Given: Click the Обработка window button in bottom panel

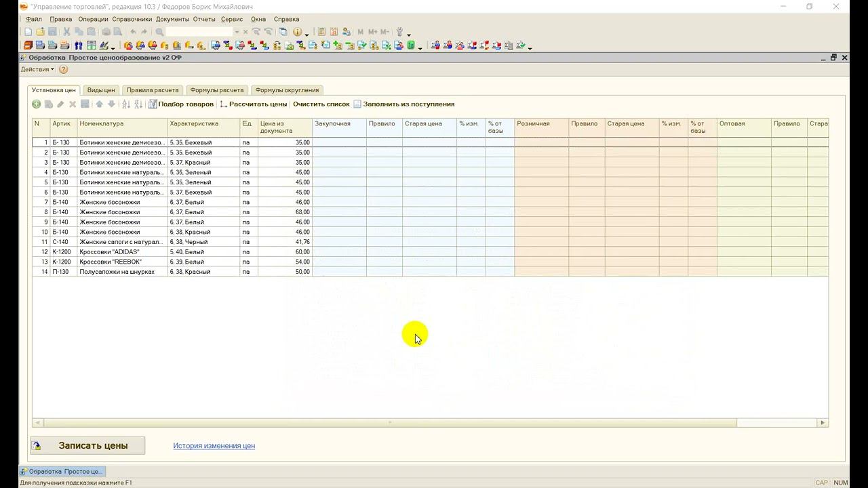Looking at the screenshot, I should coord(62,471).
